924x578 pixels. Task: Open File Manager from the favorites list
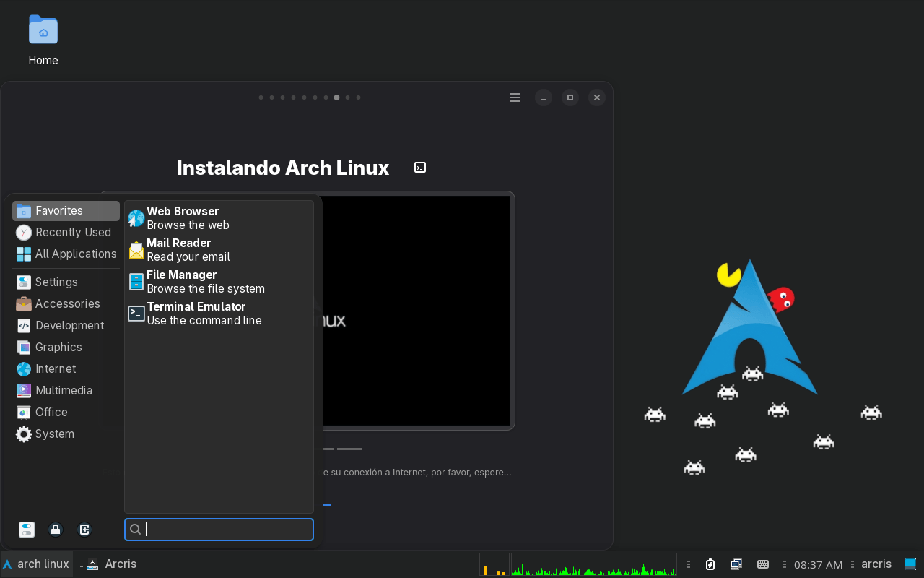219,282
